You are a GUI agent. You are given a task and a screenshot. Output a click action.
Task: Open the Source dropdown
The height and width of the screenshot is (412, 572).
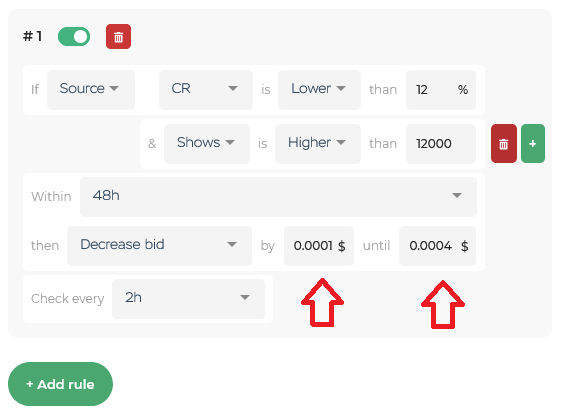pos(91,90)
